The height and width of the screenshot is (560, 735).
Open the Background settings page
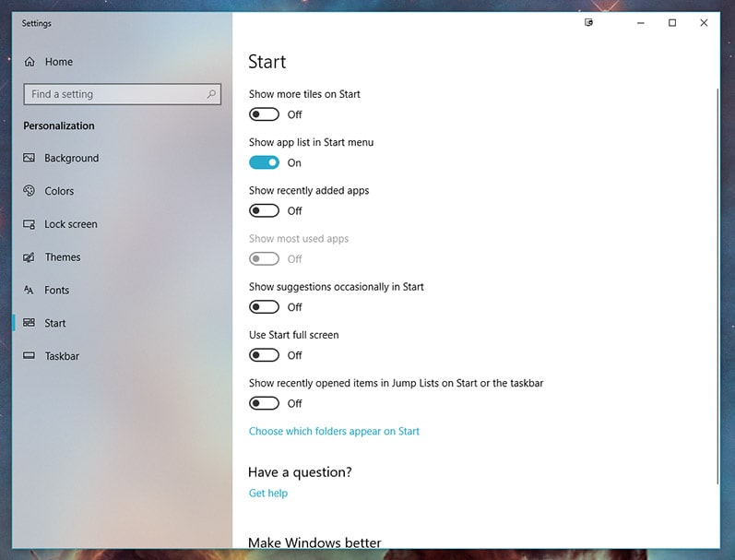coord(122,158)
